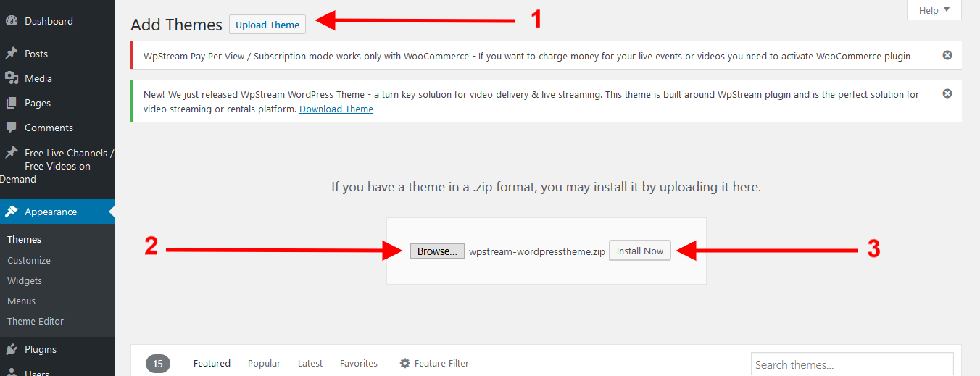Screen dimensions: 980x376
Task: Open Free Live Channels menu item
Action: (57, 166)
